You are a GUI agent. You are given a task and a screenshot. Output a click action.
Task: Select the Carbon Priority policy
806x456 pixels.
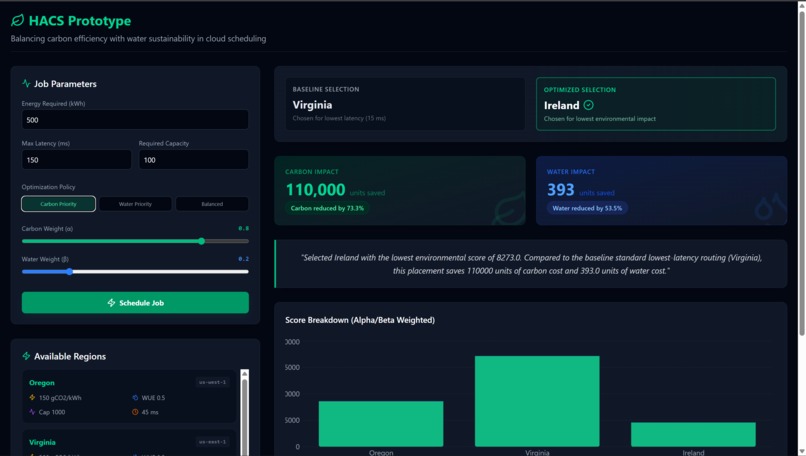tap(59, 204)
